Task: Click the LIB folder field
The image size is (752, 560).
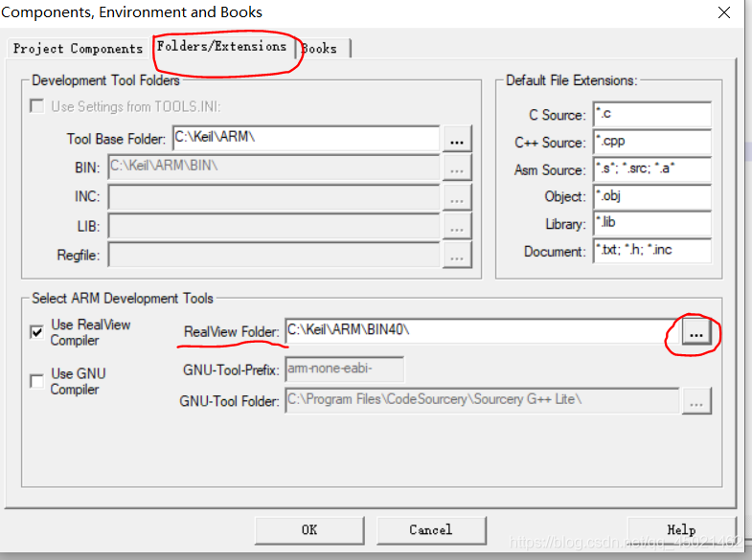Action: (274, 226)
